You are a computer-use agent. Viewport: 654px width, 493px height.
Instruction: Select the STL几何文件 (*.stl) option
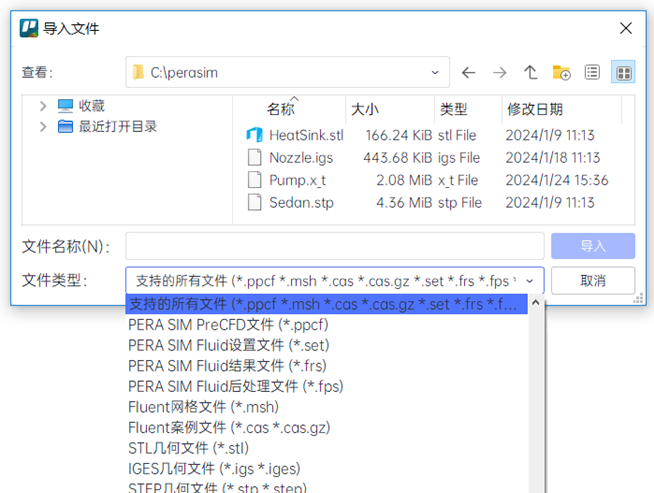click(x=188, y=448)
